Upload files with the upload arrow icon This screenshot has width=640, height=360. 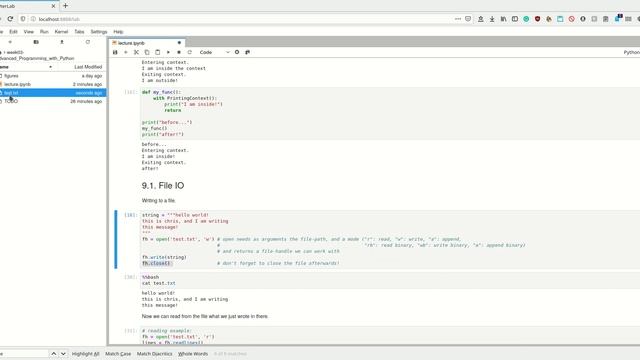[62, 42]
